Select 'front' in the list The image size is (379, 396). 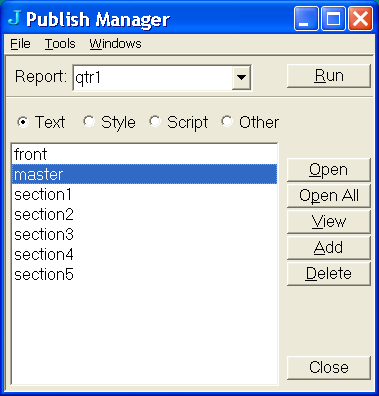(144, 154)
